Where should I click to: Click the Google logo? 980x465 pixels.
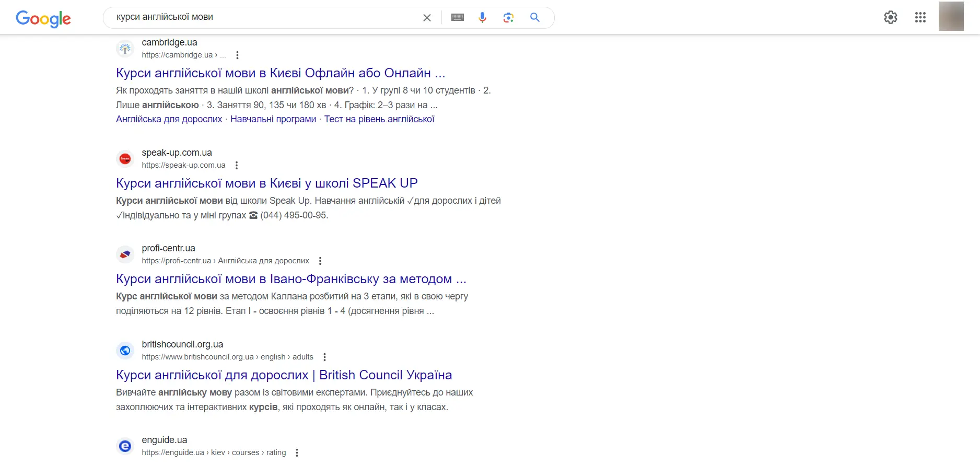(x=43, y=19)
